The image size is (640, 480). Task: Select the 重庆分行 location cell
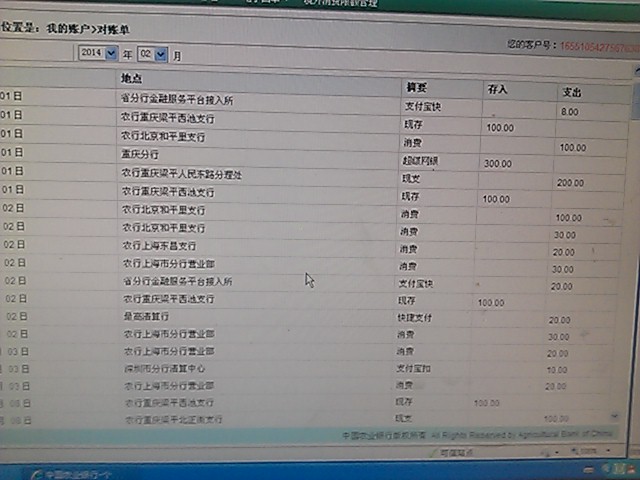click(140, 154)
